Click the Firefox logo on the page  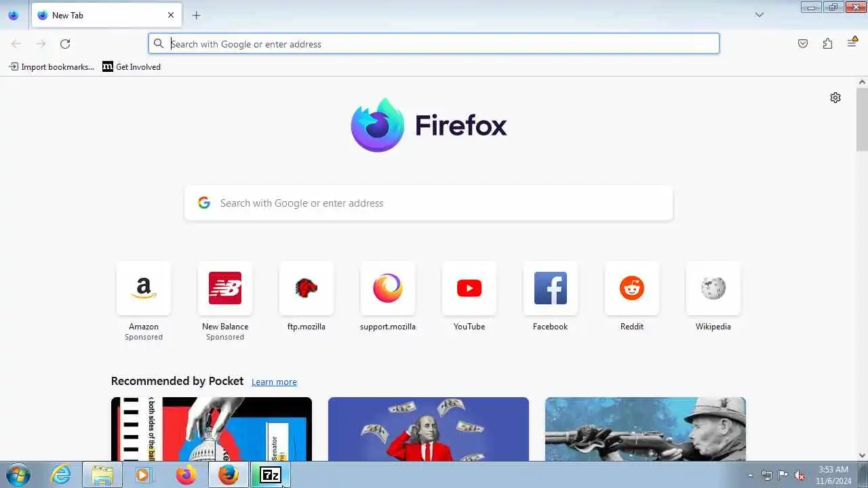point(429,125)
